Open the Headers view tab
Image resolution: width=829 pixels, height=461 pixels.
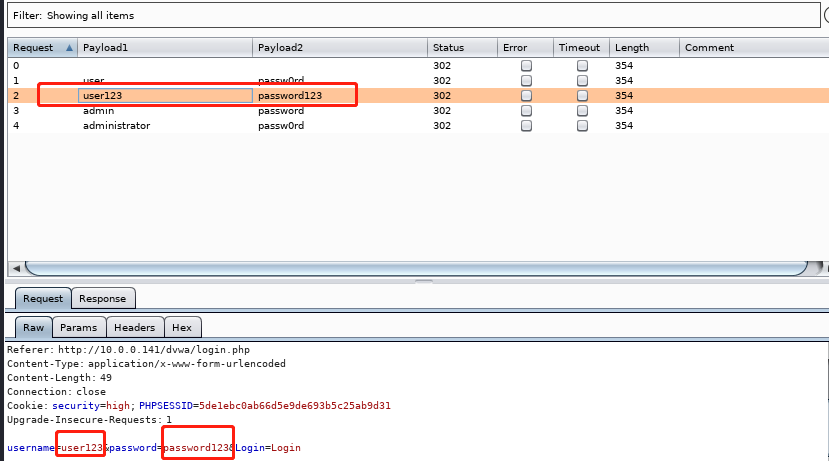coord(134,328)
